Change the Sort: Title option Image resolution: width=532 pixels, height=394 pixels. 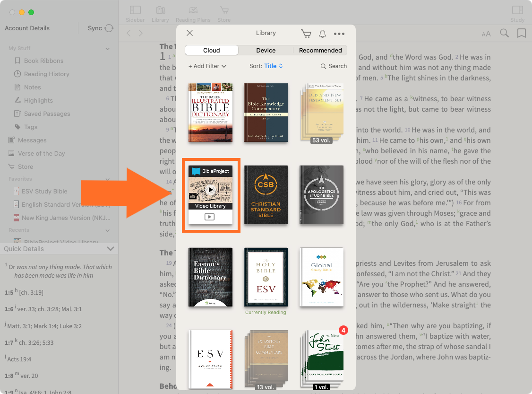pos(266,66)
